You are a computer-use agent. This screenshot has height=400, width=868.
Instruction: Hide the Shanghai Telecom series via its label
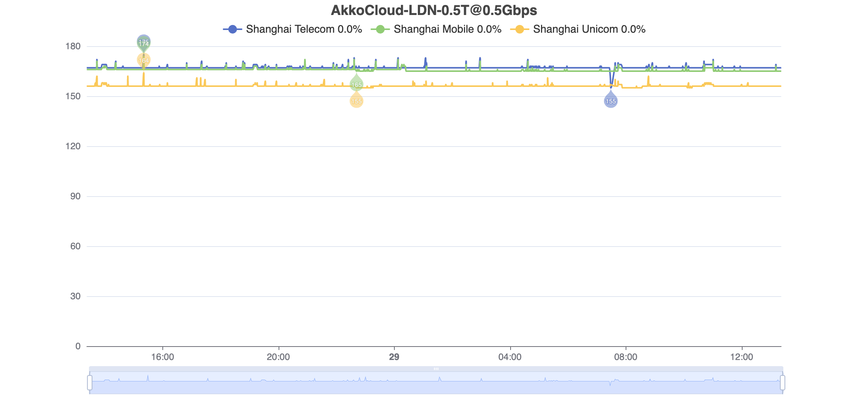pyautogui.click(x=304, y=29)
